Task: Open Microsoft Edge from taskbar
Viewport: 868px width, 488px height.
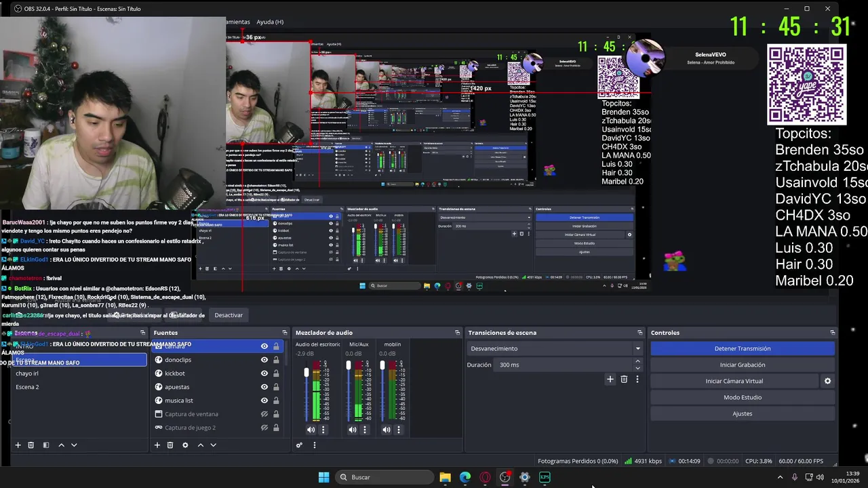Action: point(465,477)
